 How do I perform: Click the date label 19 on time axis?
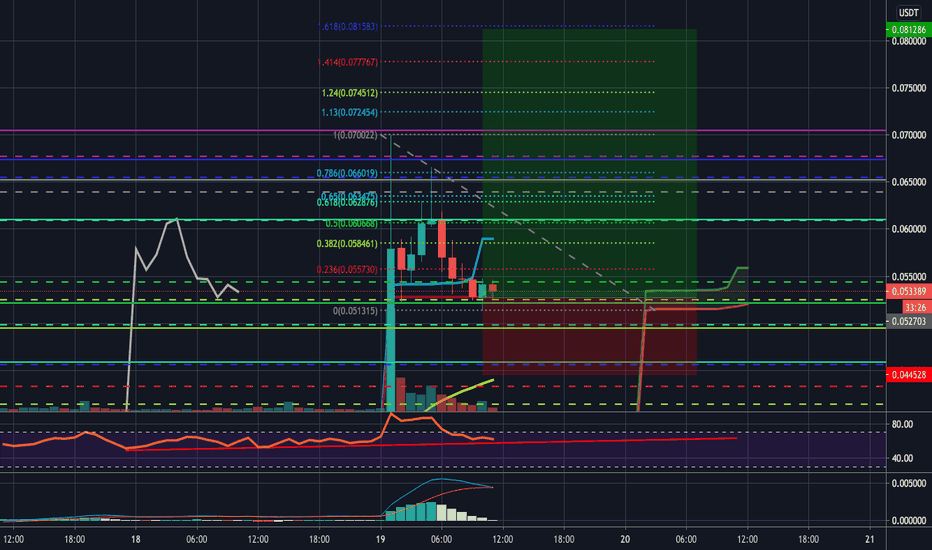[380, 539]
